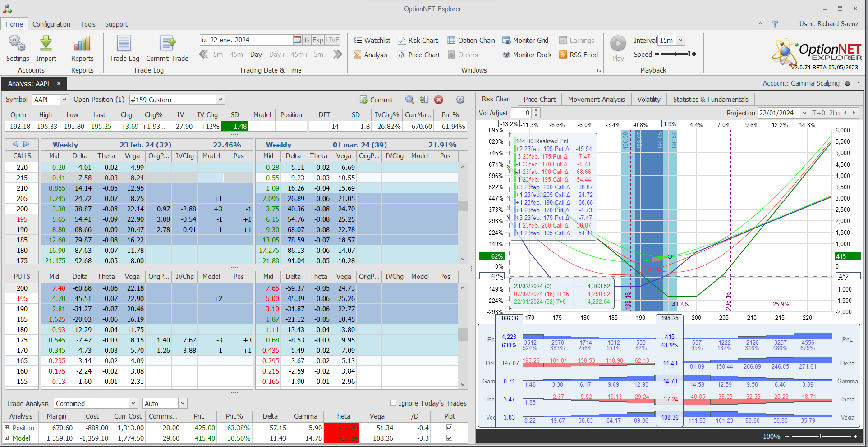
Task: Click the trading date input field
Action: coord(246,40)
